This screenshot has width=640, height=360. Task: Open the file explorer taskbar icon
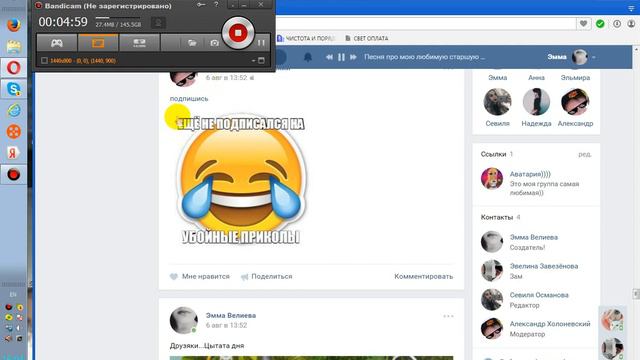point(13,47)
